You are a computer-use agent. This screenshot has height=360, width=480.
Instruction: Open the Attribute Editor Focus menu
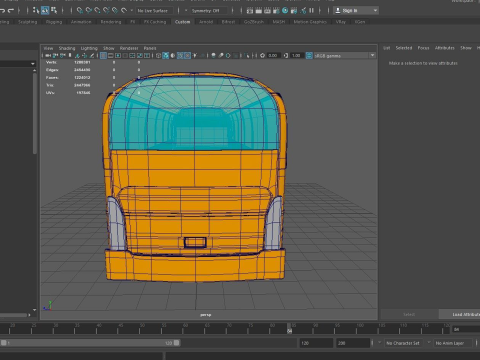[x=423, y=48]
